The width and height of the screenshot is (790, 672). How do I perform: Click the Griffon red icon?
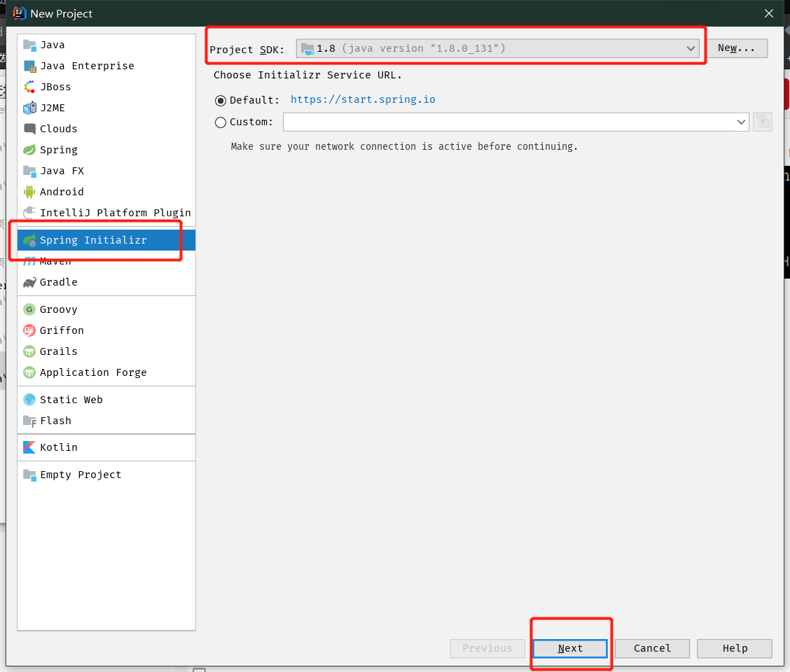pyautogui.click(x=29, y=330)
